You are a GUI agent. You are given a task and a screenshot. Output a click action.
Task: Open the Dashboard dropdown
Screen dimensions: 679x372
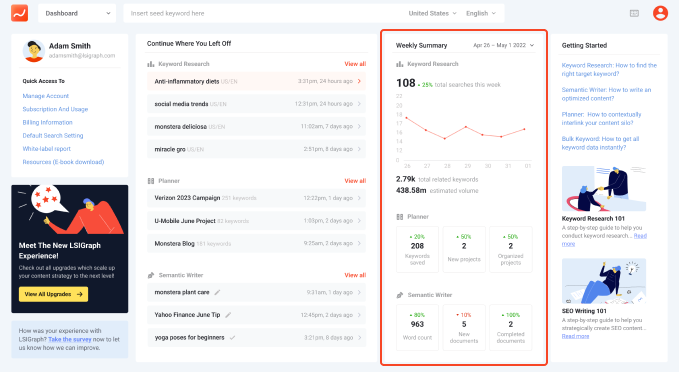77,13
